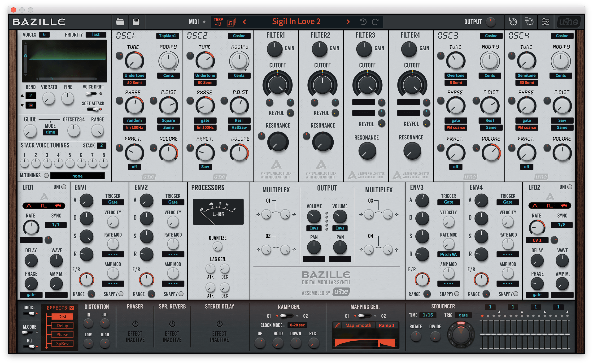Click the redo icon
The image size is (593, 364).
tap(375, 22)
